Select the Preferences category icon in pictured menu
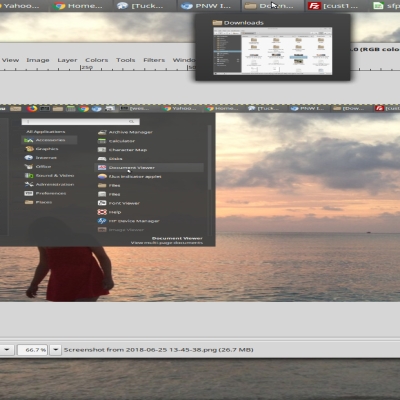 click(x=29, y=193)
